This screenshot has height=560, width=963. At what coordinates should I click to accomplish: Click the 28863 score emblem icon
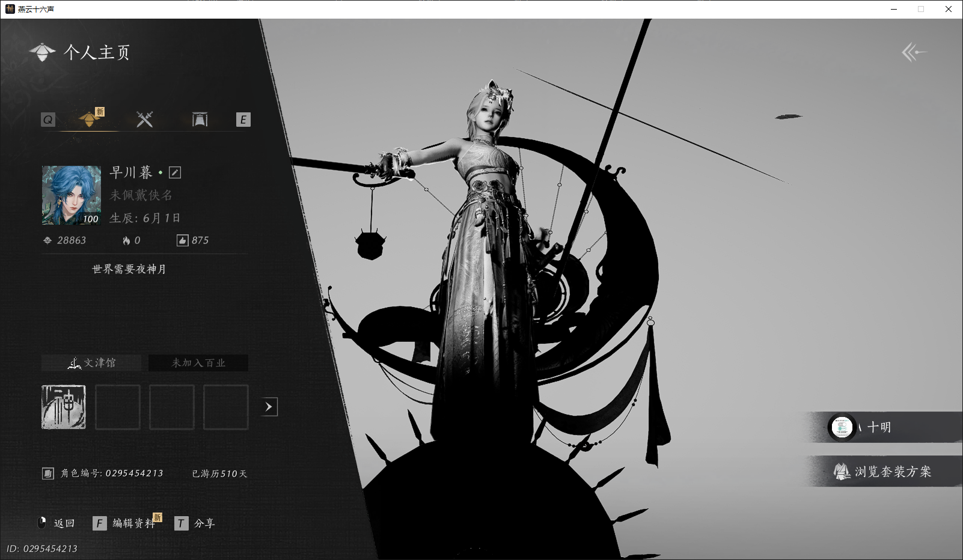[x=47, y=240]
